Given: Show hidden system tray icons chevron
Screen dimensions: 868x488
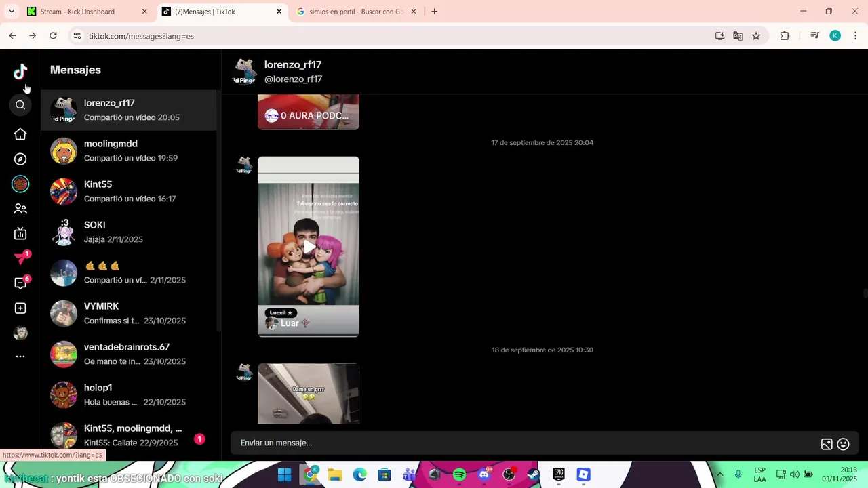Looking at the screenshot, I should (x=719, y=474).
